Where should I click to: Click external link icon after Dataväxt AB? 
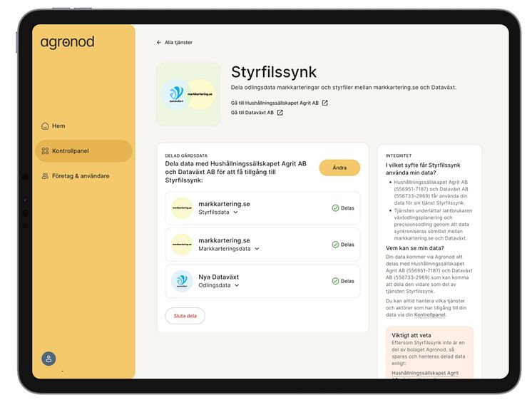click(280, 113)
